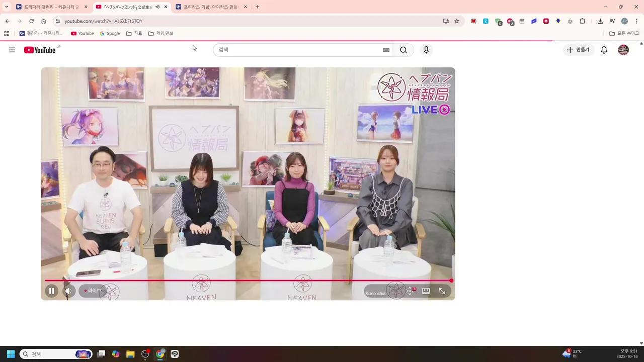Open the gray two-pane panel extension
The image size is (644, 362).
tap(522, 21)
